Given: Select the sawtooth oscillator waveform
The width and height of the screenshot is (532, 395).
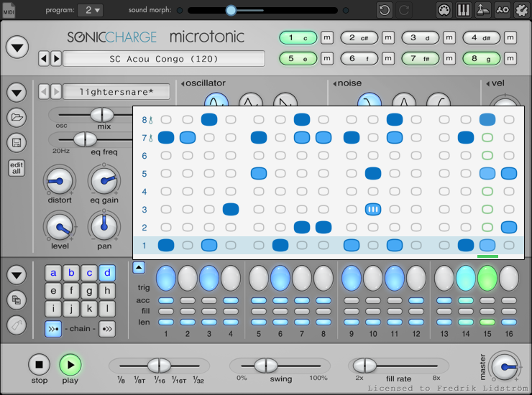Looking at the screenshot, I should [x=285, y=100].
